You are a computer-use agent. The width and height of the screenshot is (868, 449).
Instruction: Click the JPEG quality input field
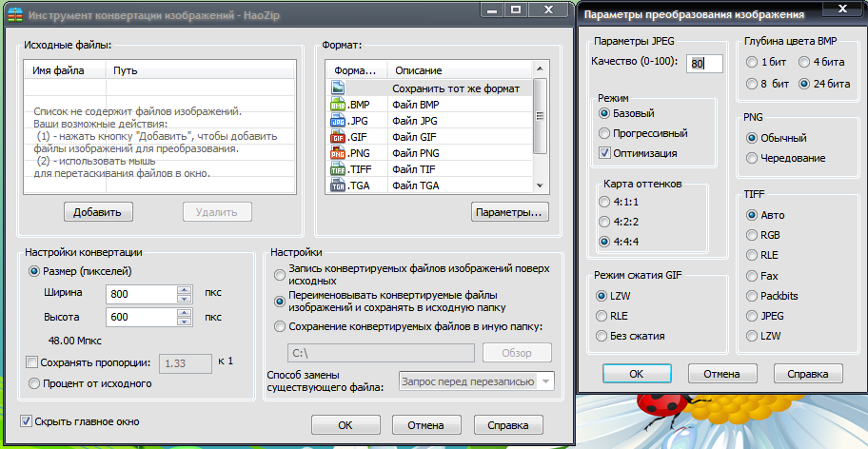click(x=705, y=64)
